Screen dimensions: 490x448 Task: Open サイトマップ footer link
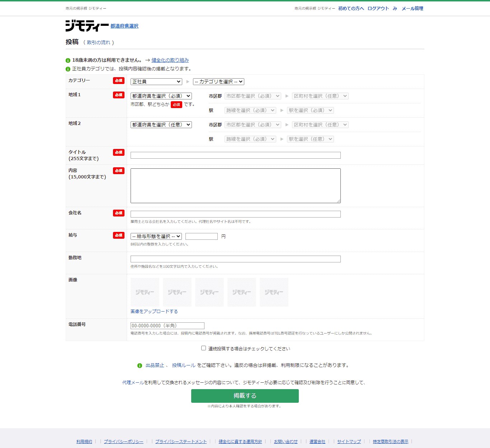click(x=349, y=442)
